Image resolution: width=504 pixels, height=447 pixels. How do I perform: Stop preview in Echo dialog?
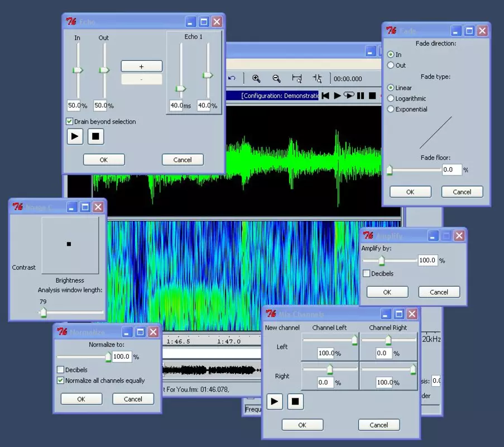[x=95, y=136]
